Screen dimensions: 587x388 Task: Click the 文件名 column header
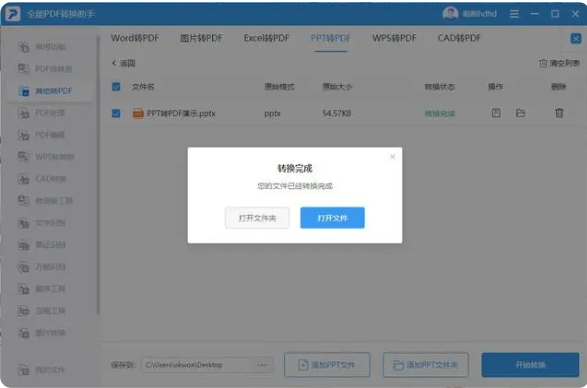click(x=143, y=87)
